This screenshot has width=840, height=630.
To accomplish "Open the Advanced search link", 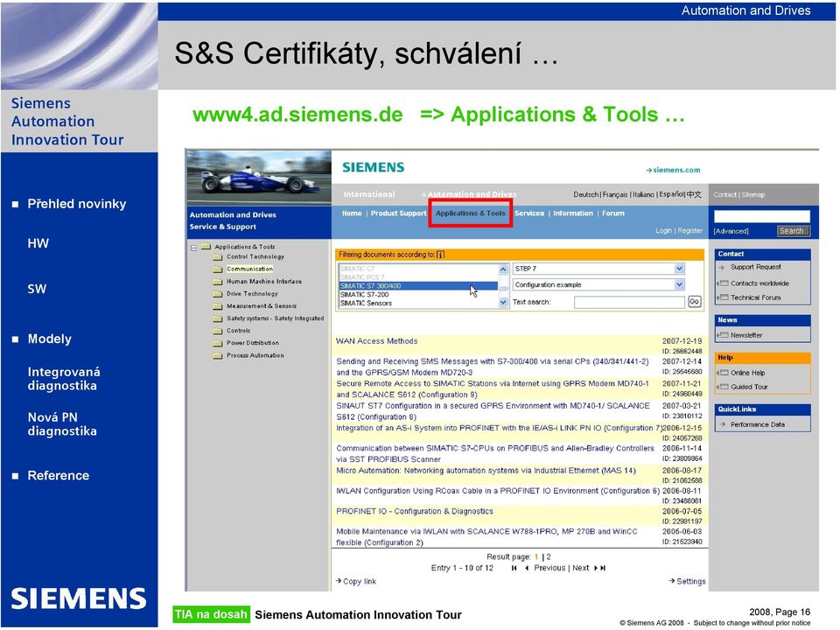I will point(731,231).
